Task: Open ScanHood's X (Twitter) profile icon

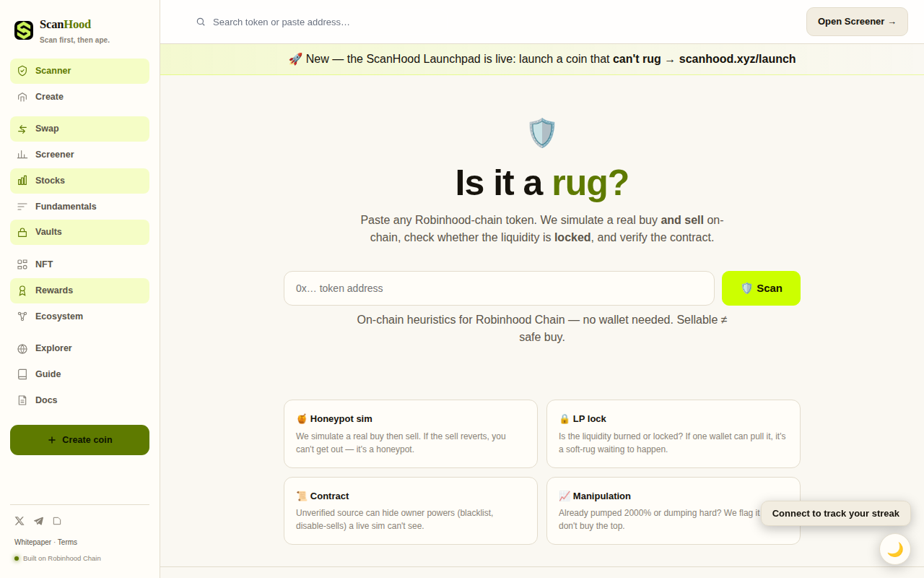Action: tap(19, 521)
